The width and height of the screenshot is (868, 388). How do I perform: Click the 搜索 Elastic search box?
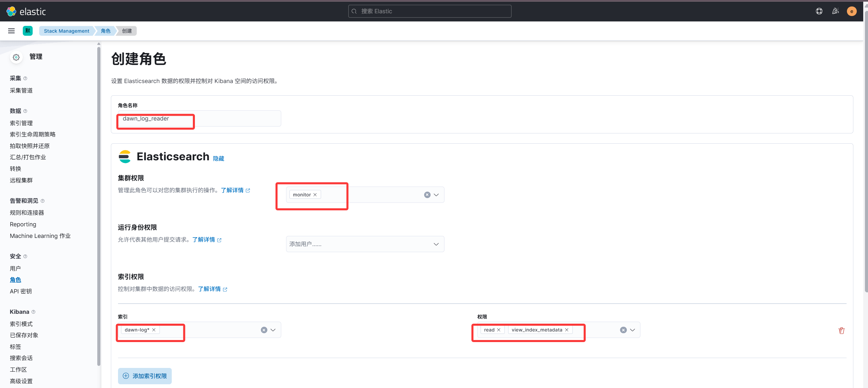pos(430,11)
